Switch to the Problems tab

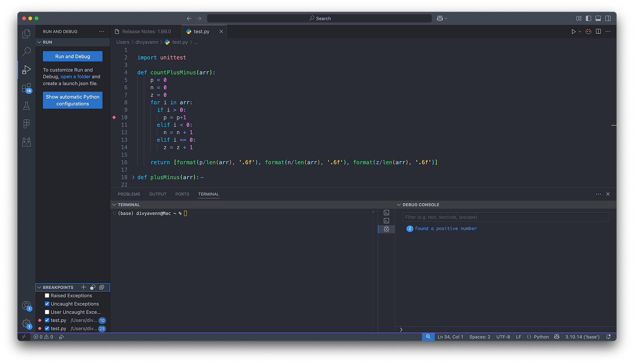click(x=129, y=194)
